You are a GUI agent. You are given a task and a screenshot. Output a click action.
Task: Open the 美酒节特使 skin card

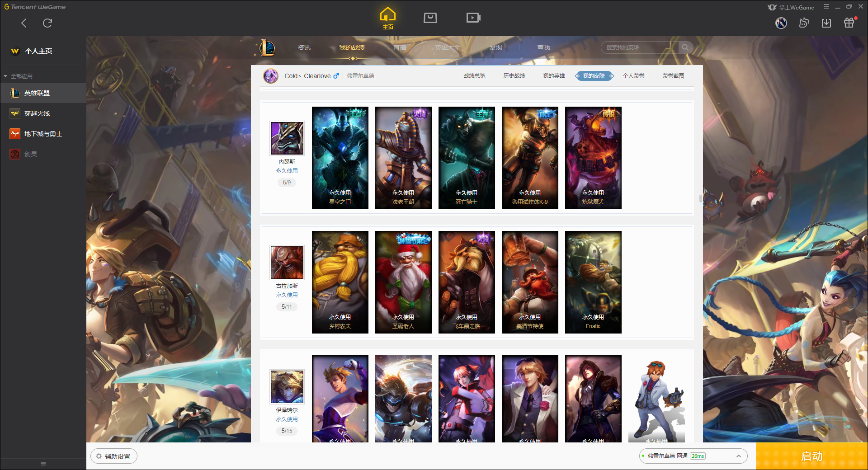pyautogui.click(x=530, y=282)
